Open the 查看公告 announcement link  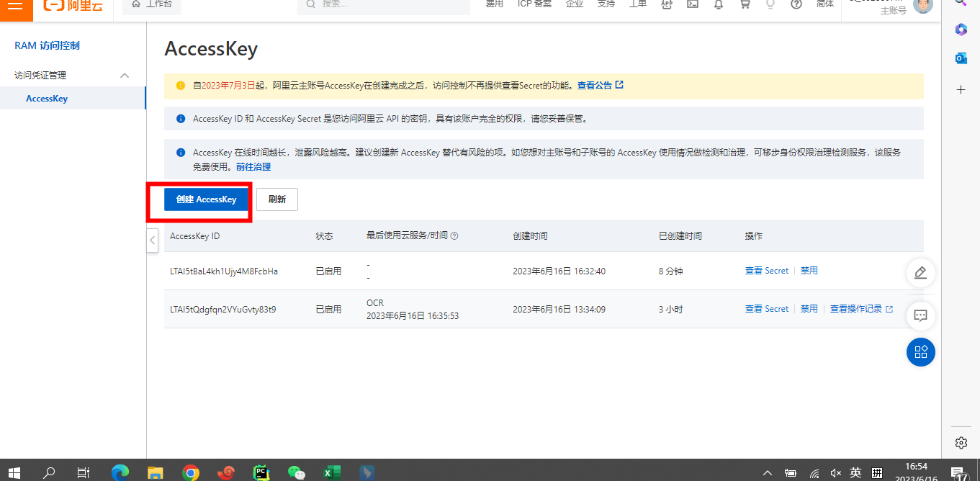[x=600, y=85]
